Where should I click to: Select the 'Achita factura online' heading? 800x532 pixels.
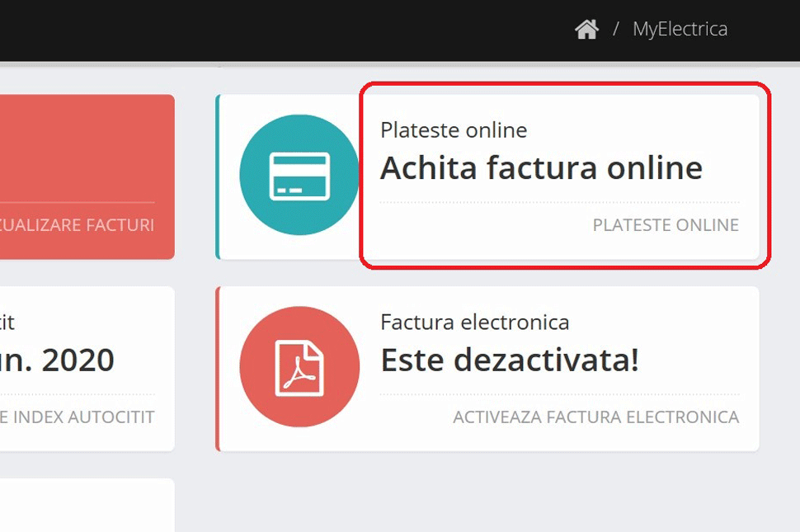tap(541, 168)
